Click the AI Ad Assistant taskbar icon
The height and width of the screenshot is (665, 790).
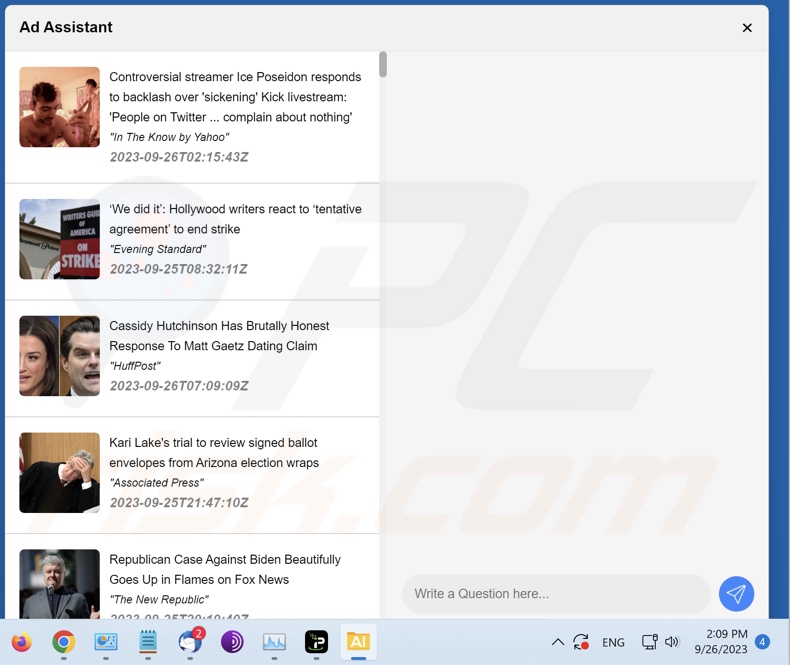(358, 642)
